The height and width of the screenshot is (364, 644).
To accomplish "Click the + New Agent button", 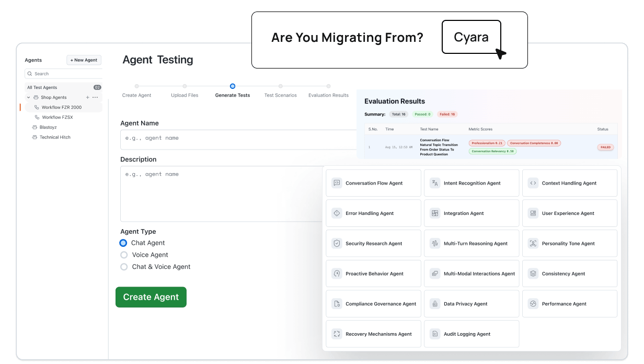I will 84,60.
